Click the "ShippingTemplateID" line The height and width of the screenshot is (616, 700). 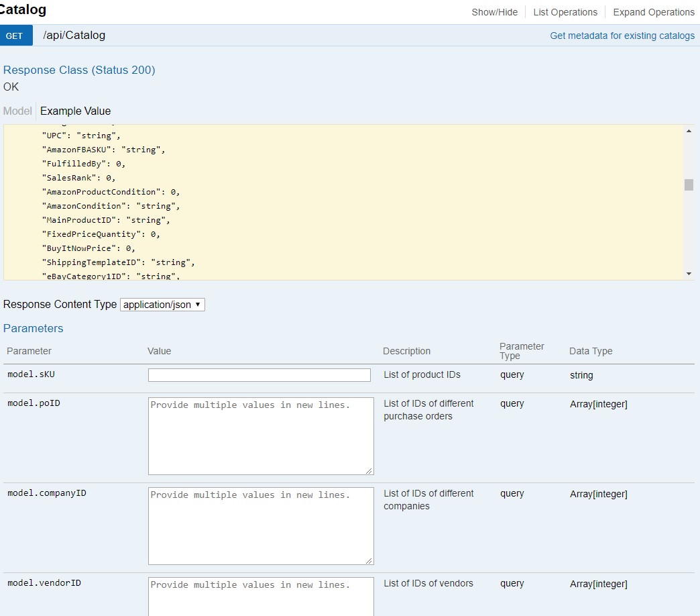[118, 262]
